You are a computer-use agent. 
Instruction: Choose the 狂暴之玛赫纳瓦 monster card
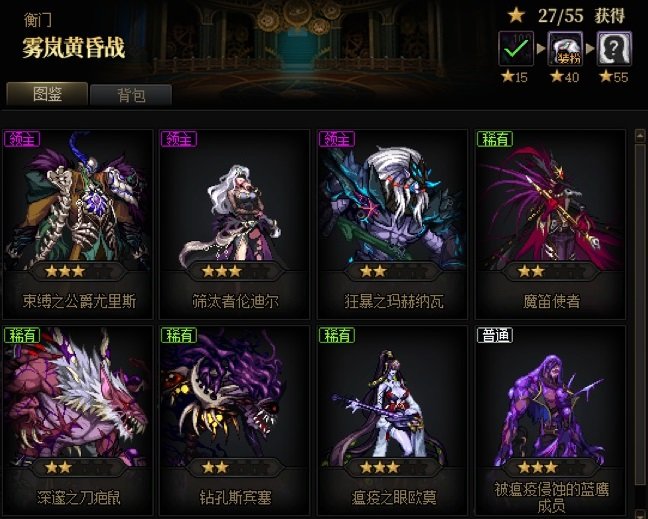click(393, 224)
